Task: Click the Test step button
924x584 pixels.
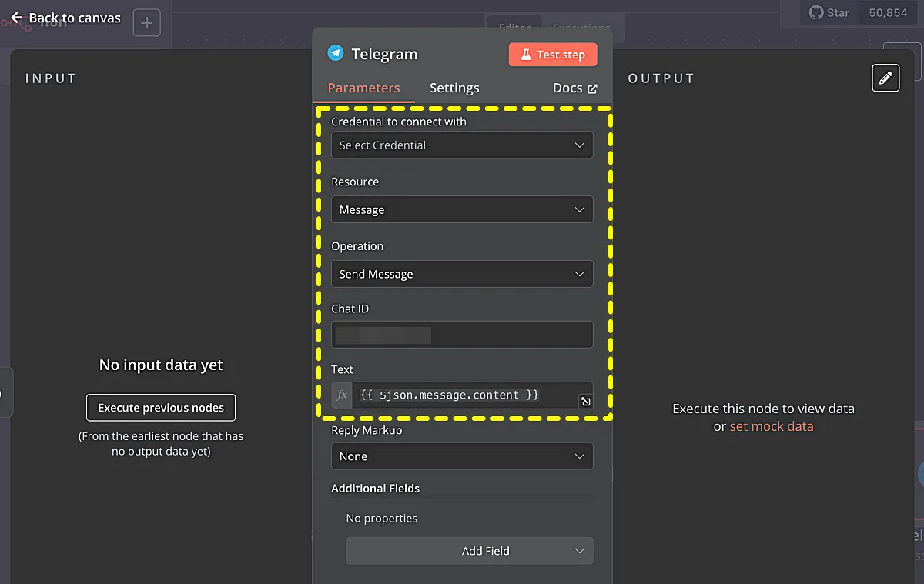Action: (553, 55)
